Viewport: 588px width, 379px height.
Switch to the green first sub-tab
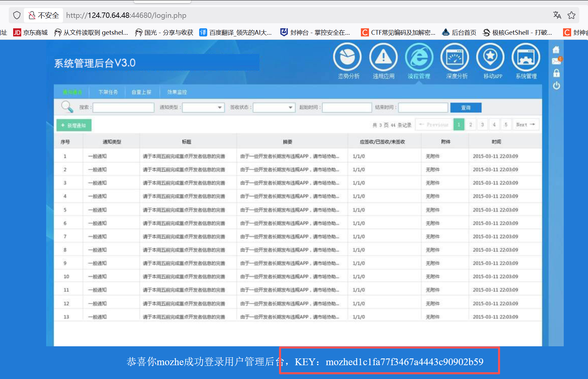tap(72, 92)
